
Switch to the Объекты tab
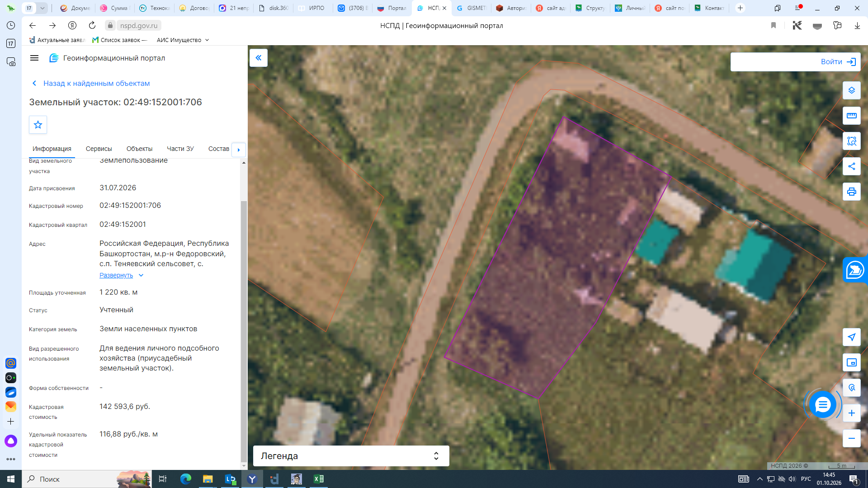[139, 149]
